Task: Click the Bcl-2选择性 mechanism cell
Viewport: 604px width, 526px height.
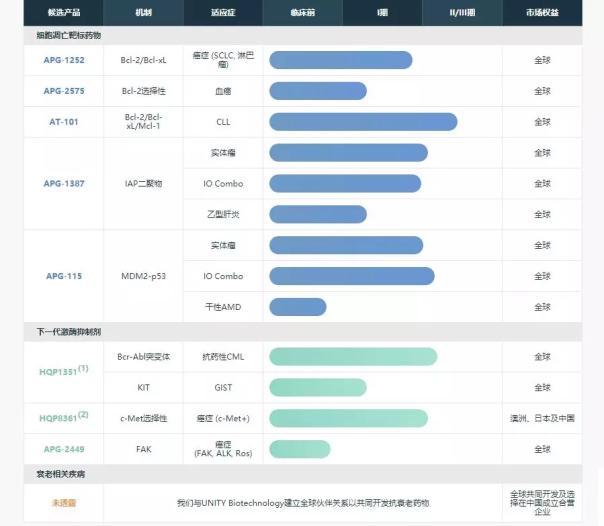Action: (143, 91)
